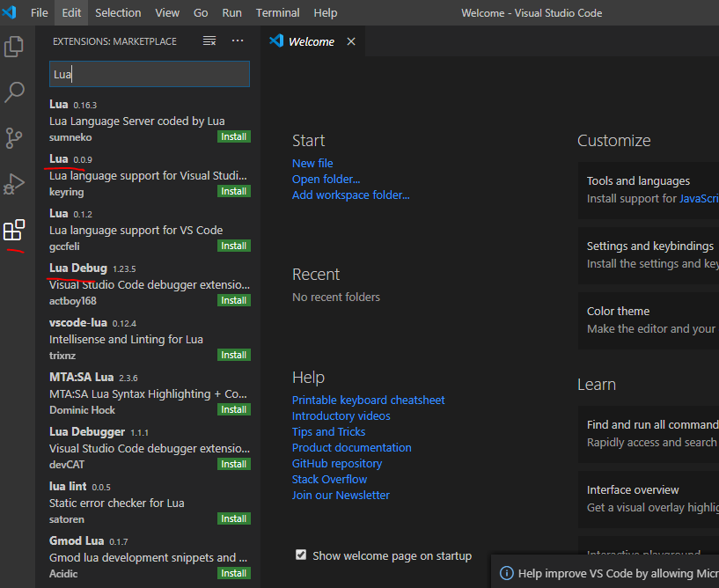Open vscode-lua 0.12.4 extension entry

(x=148, y=339)
